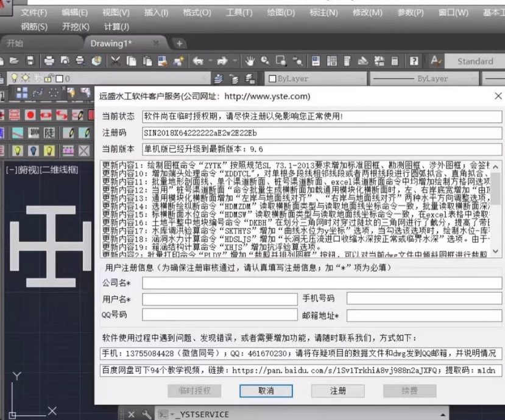Click the '陆' icon in left toolbar

pos(49,132)
